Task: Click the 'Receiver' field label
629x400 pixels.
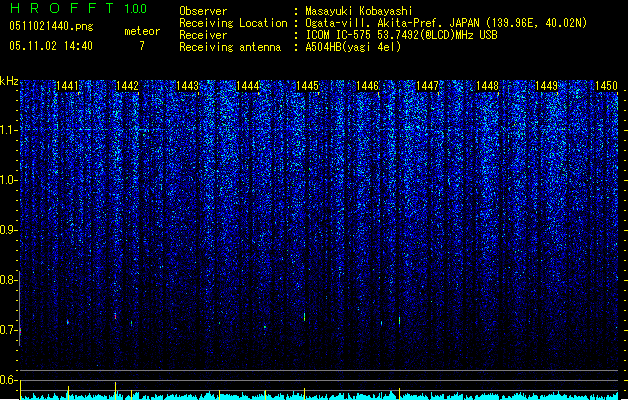Action: (x=203, y=35)
